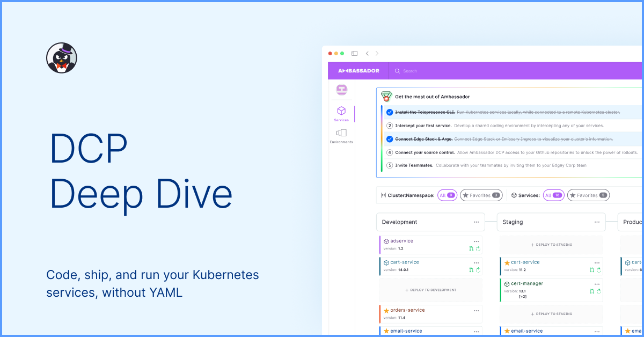The height and width of the screenshot is (337, 644).
Task: Click pull request icon on Development cart-service
Action: tap(471, 270)
